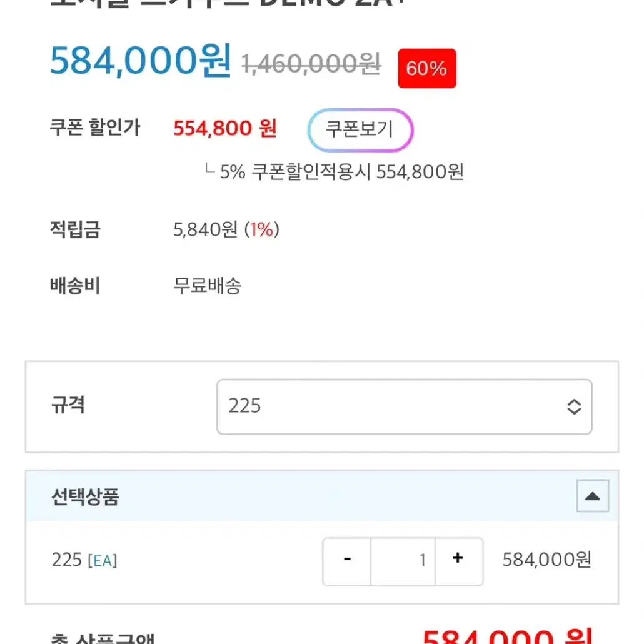
Task: Click the 적립금 5,840원 (1%) value
Action: pos(226,229)
